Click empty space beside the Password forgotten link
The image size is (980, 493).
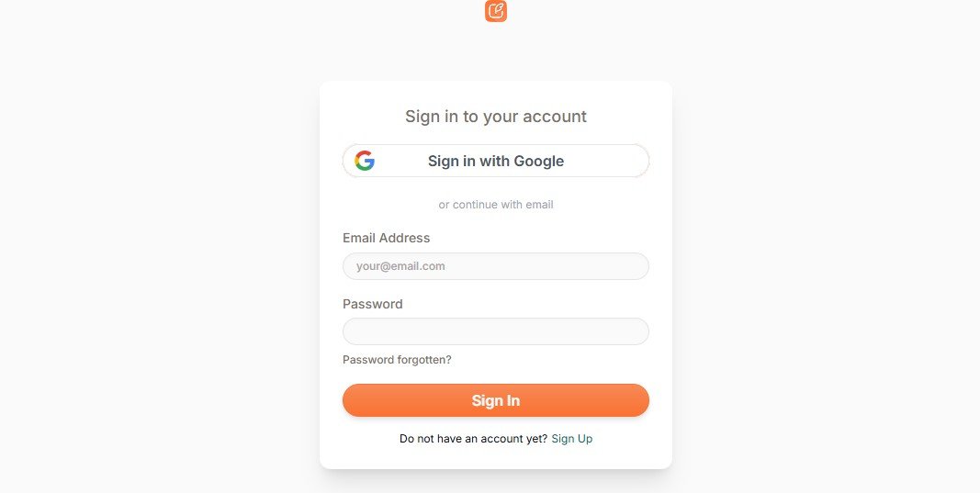click(550, 360)
